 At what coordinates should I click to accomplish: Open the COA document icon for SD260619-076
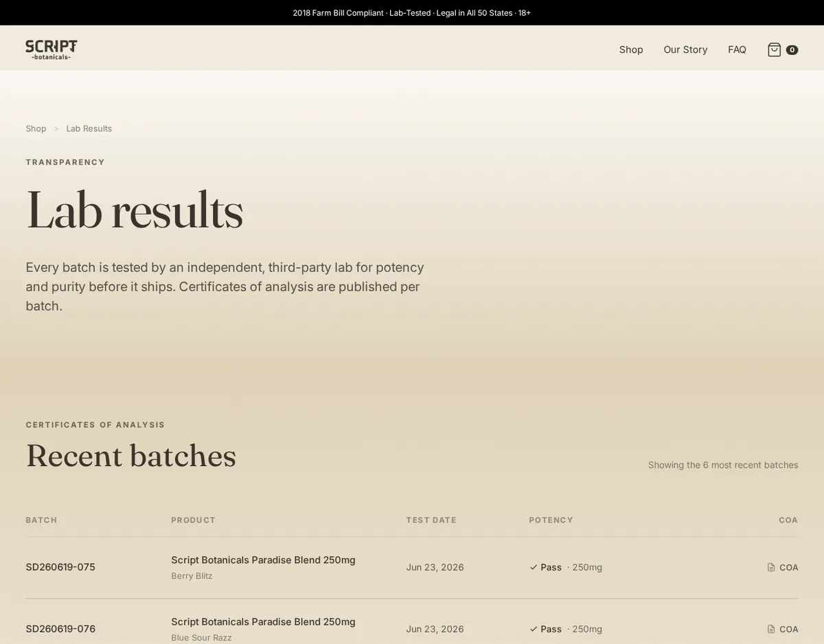[771, 630]
